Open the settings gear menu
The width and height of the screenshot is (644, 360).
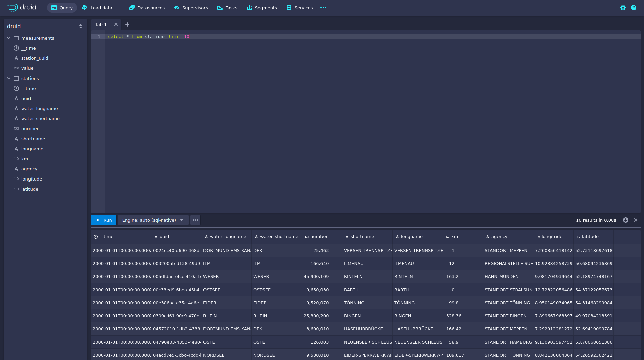click(623, 8)
